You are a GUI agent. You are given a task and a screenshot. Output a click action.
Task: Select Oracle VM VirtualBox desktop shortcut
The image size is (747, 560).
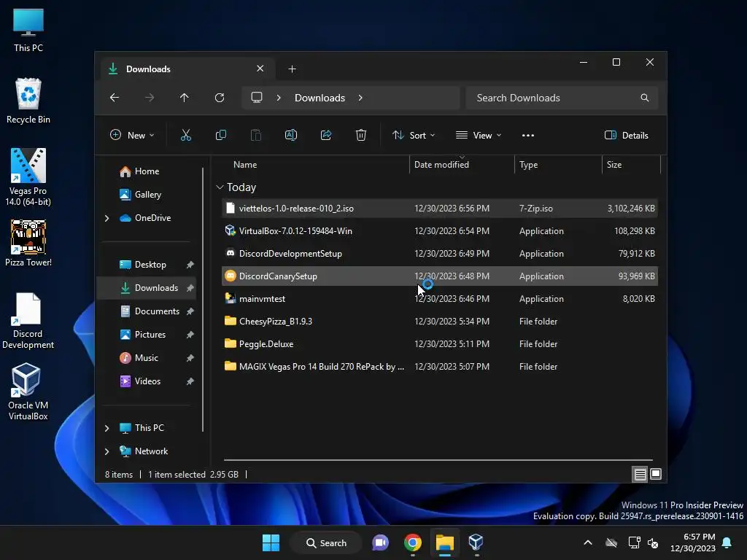[28, 392]
